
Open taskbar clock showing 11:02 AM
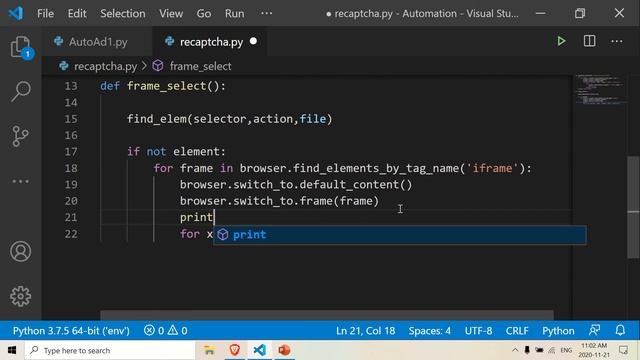tap(594, 350)
